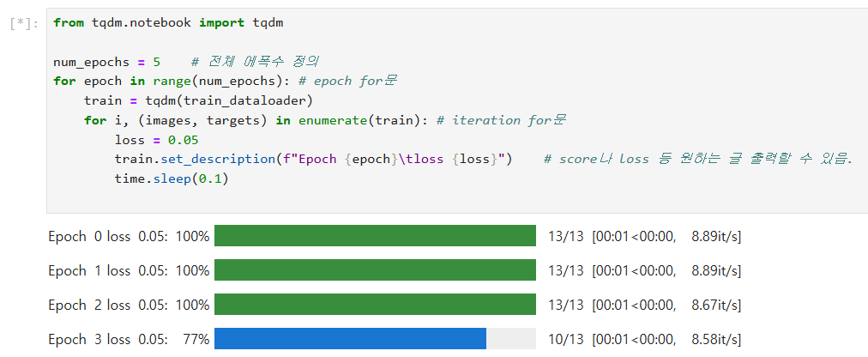This screenshot has width=868, height=357.
Task: Click 'for epoch in range(num_epochs)' line
Action: point(226,81)
